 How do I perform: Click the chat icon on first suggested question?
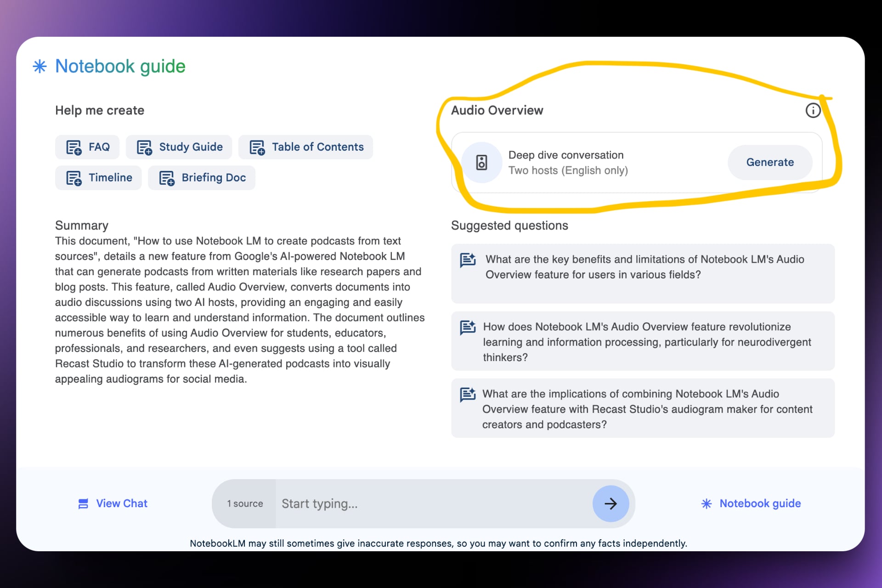coord(468,260)
